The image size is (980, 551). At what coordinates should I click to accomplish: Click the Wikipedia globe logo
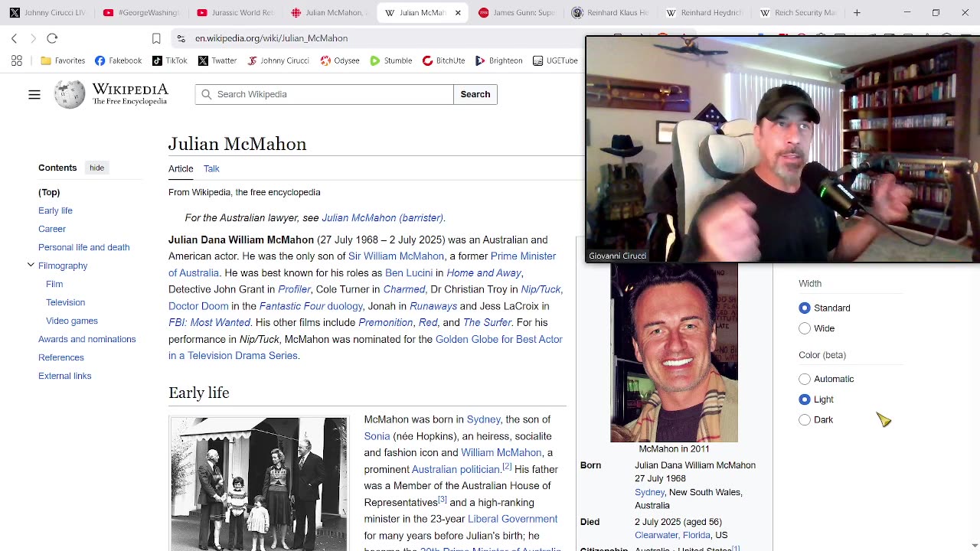(70, 94)
